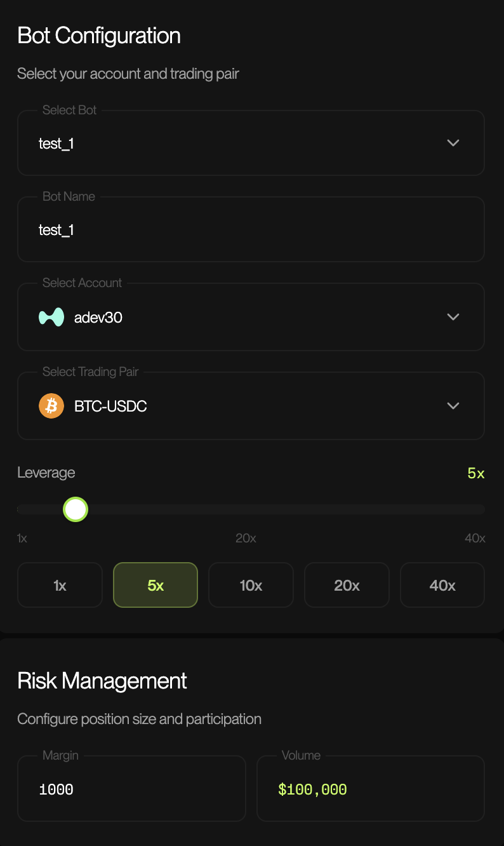Click the test_1 bot selection text
The width and height of the screenshot is (504, 846).
click(x=56, y=144)
